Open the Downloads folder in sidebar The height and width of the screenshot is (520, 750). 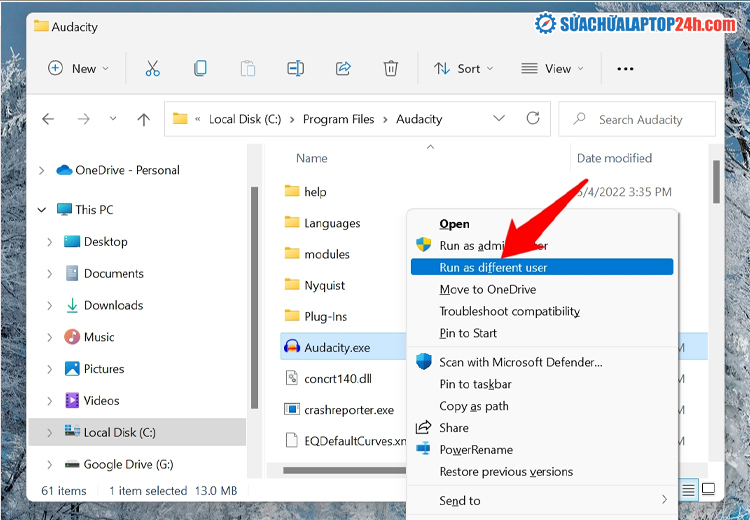113,305
